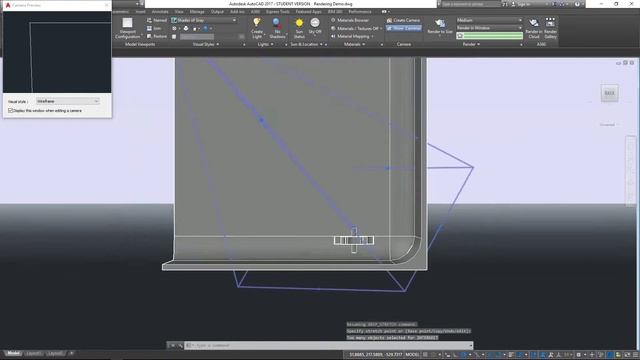Open the Manage ribbon tab
The image size is (640, 360).
tap(197, 12)
